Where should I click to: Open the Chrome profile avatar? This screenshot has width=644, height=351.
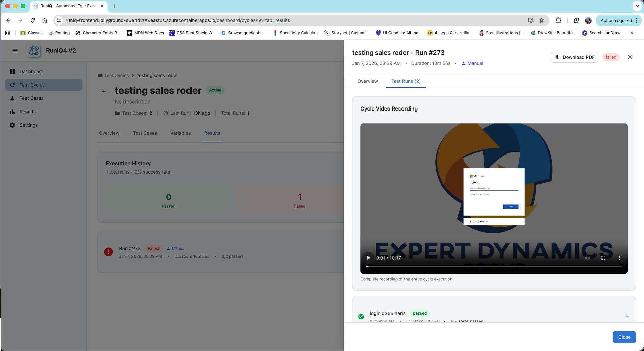coord(588,20)
